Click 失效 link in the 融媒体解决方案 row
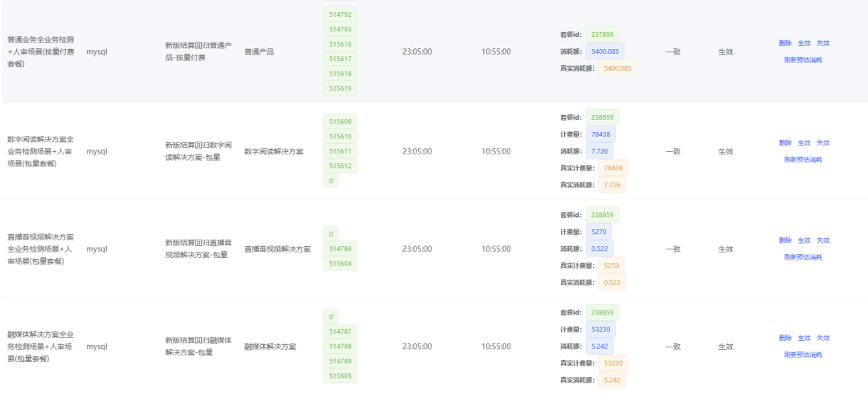Image resolution: width=868 pixels, height=394 pixels. coord(823,338)
